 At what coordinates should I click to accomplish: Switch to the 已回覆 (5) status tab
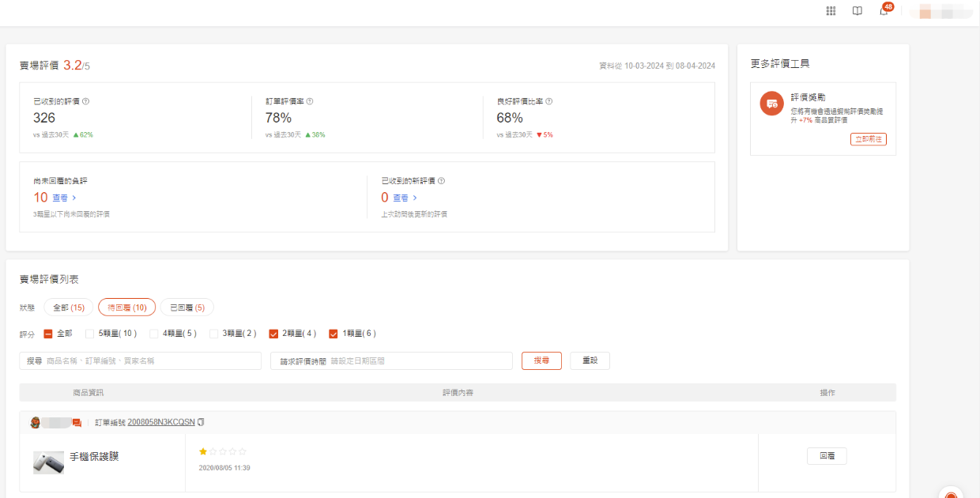click(x=187, y=307)
